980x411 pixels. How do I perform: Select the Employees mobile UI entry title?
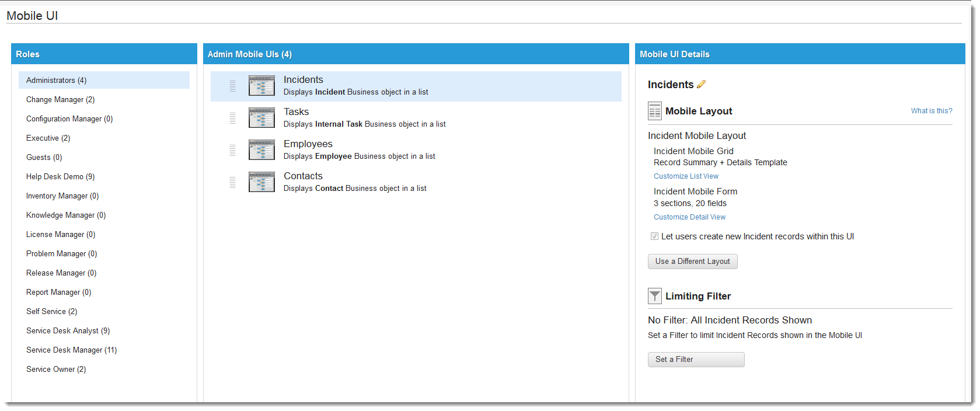pyautogui.click(x=308, y=144)
